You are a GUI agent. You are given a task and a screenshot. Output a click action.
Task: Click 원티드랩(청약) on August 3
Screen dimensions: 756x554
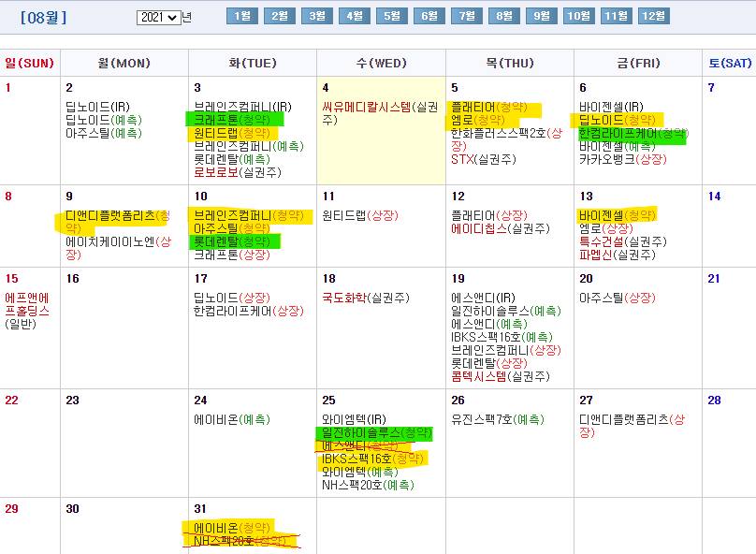(x=232, y=133)
